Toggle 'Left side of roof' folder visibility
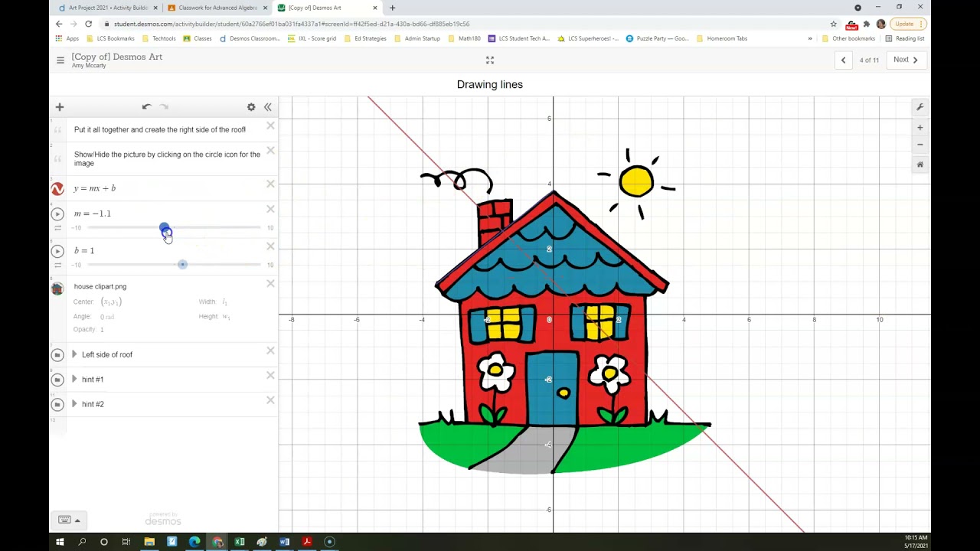This screenshot has width=980, height=551. 57,355
